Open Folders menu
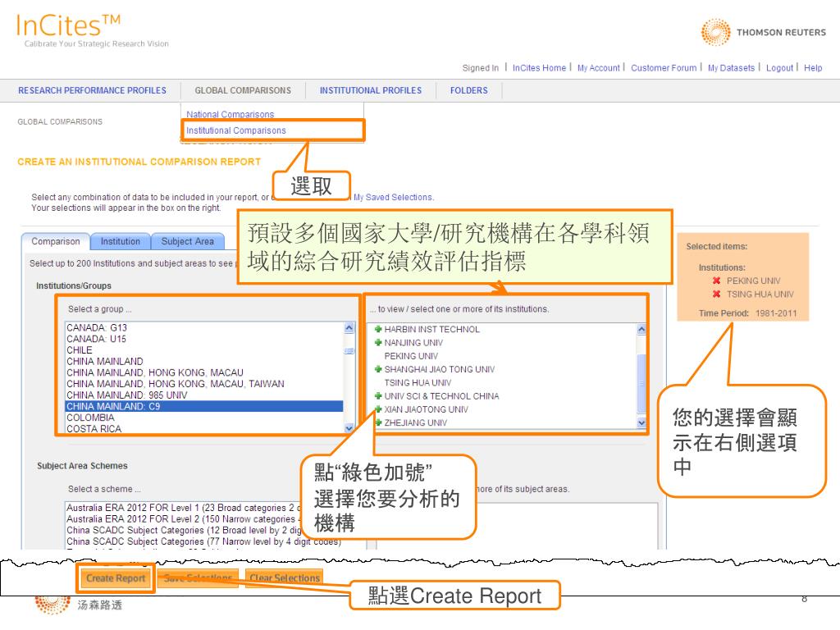840x630 pixels. [468, 90]
